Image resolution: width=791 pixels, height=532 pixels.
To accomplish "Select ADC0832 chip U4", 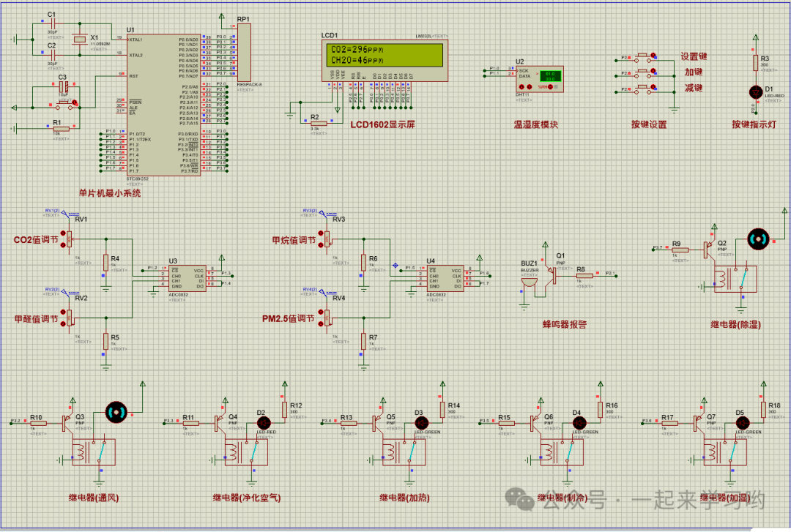I will tap(445, 278).
